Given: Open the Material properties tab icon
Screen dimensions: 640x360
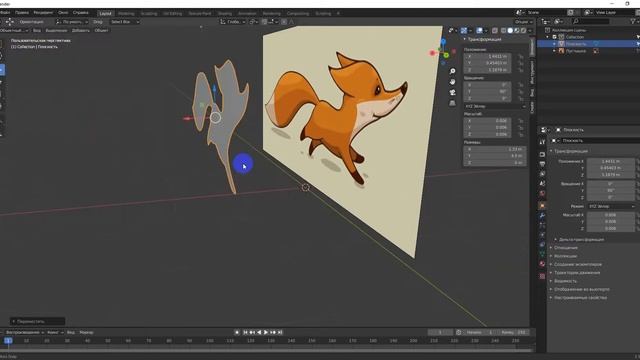Looking at the screenshot, I should click(x=542, y=264).
